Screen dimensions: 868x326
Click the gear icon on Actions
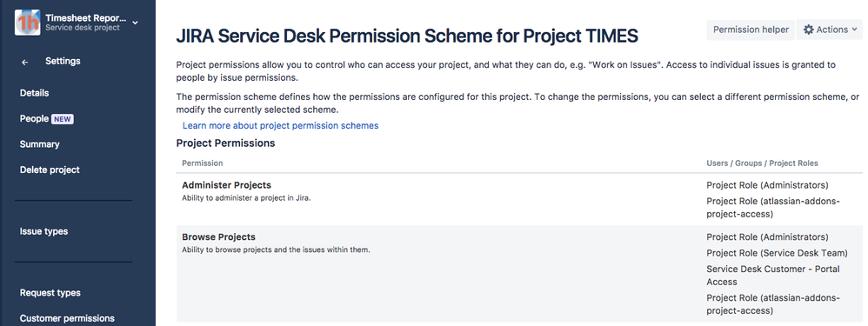tap(808, 30)
